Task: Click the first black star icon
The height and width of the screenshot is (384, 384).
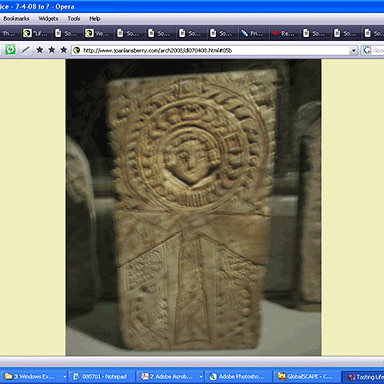Action: point(39,50)
